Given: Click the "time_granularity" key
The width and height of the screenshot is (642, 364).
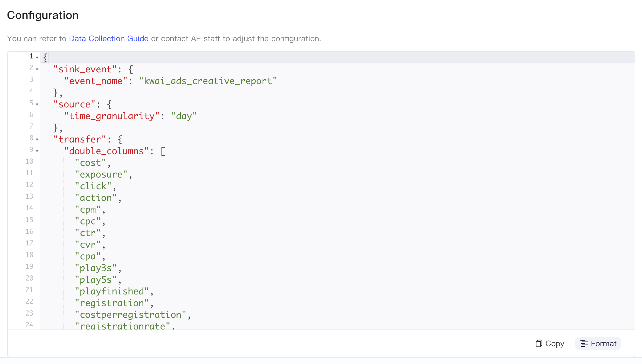Looking at the screenshot, I should coord(112,116).
